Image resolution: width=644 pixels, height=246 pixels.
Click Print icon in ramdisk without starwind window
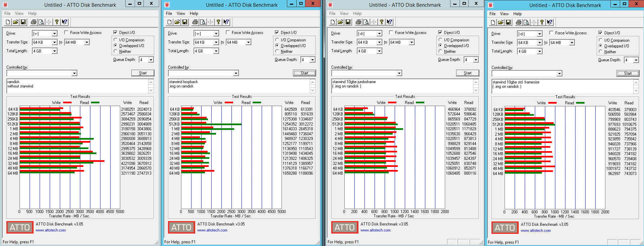tap(33, 22)
